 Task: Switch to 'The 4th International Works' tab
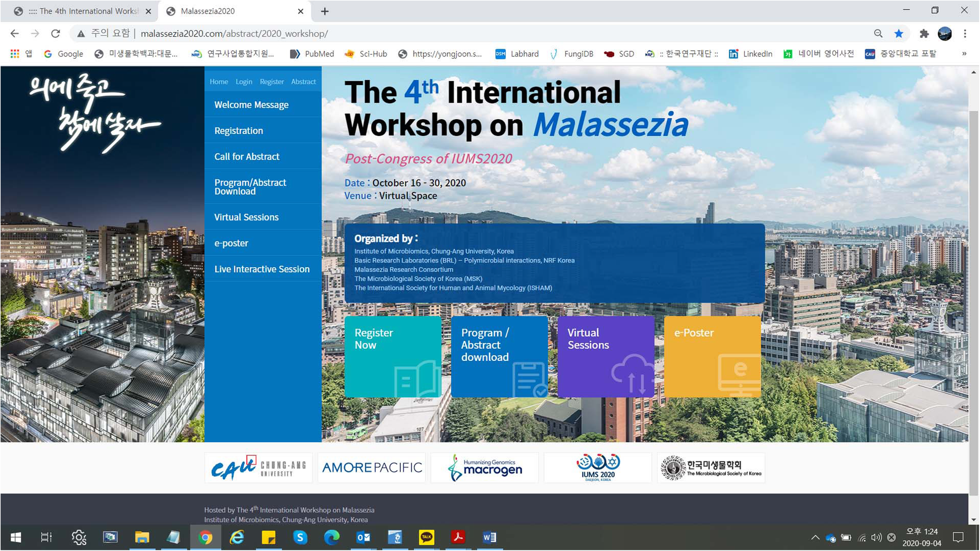83,11
